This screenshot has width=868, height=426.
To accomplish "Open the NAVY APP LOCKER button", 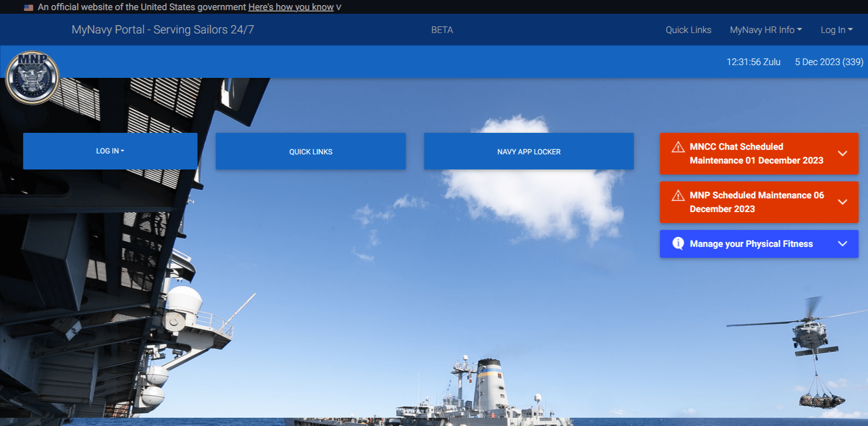I will [x=529, y=152].
